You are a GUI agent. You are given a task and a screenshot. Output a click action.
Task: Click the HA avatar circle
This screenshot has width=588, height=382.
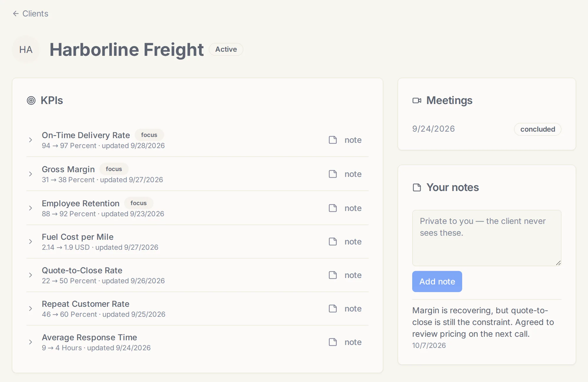(26, 49)
